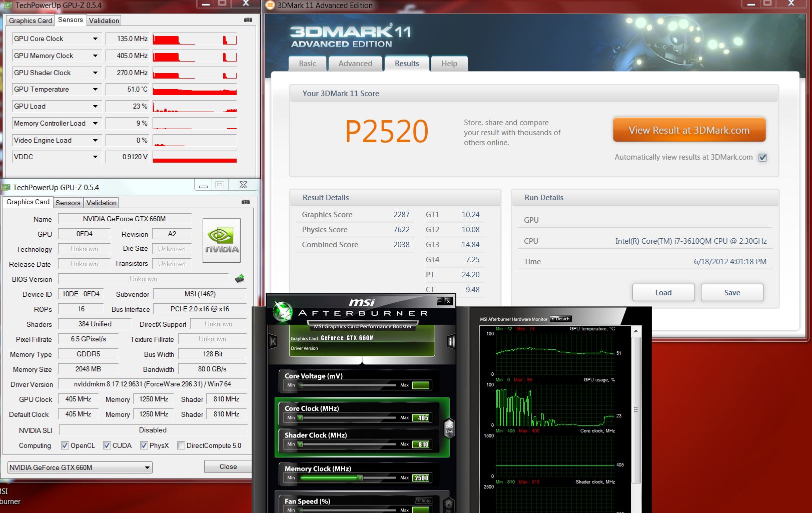This screenshot has width=812, height=513.
Task: Uncheck Automatically view results at 3DMark.com
Action: pos(762,157)
